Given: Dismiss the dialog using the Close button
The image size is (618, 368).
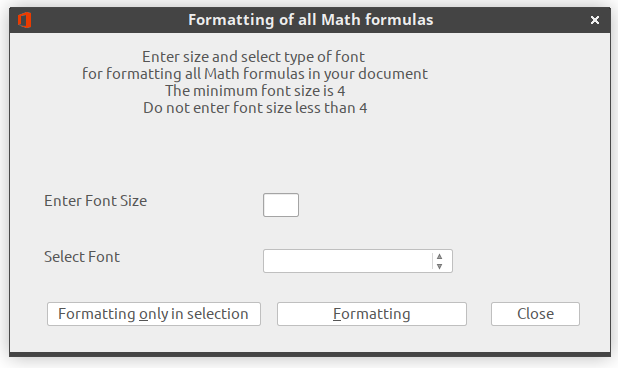Looking at the screenshot, I should [x=535, y=314].
